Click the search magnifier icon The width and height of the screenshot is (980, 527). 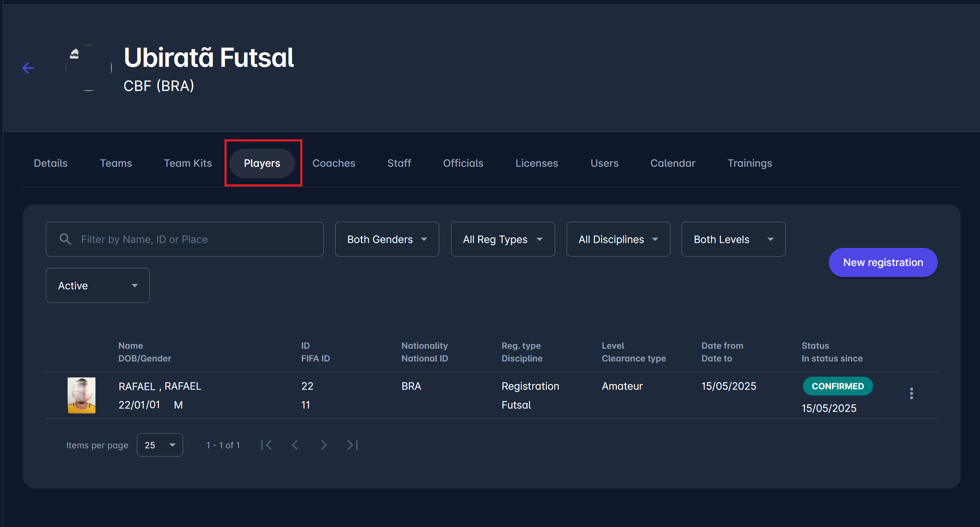click(65, 239)
